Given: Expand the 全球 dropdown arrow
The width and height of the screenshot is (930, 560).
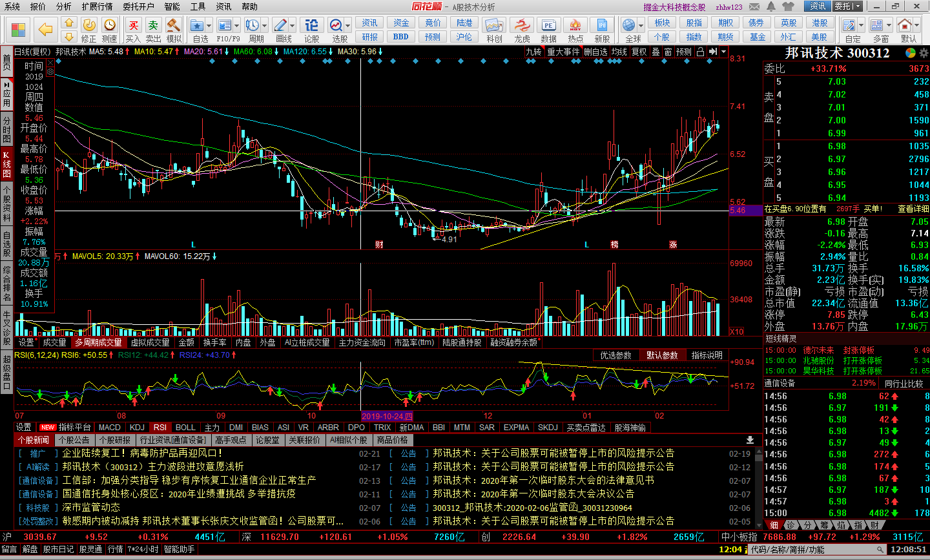Looking at the screenshot, I should 641,25.
